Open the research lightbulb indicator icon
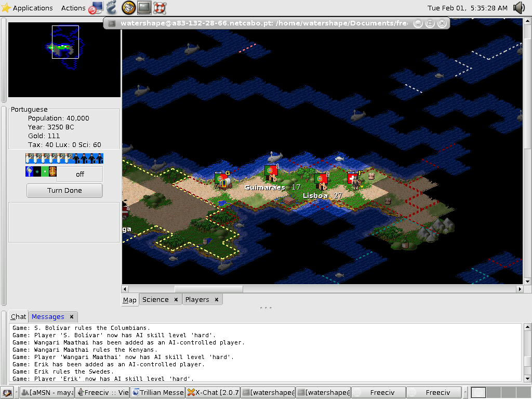The width and height of the screenshot is (532, 399). 29,171
